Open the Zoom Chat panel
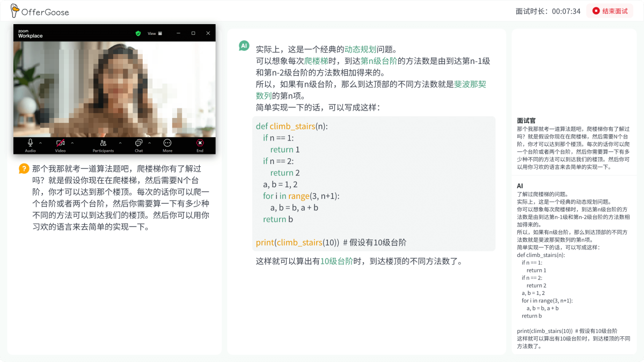644x362 pixels. click(x=138, y=143)
